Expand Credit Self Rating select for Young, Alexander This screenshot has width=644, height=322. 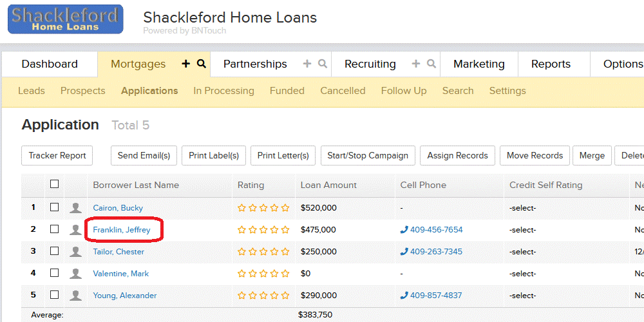522,296
